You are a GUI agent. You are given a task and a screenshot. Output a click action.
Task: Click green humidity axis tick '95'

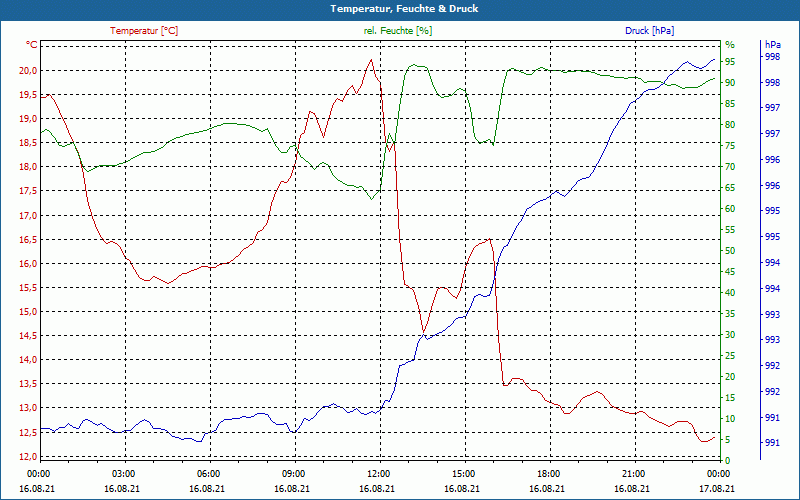tap(730, 62)
